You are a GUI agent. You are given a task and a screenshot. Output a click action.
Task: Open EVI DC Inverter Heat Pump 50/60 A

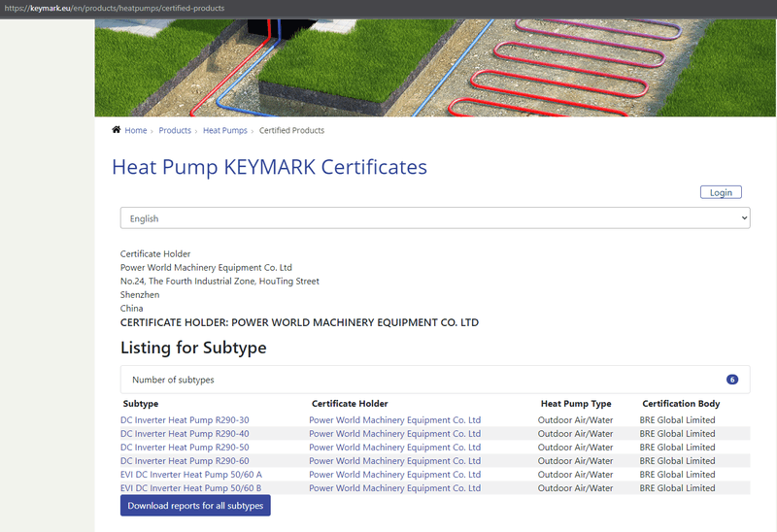191,475
